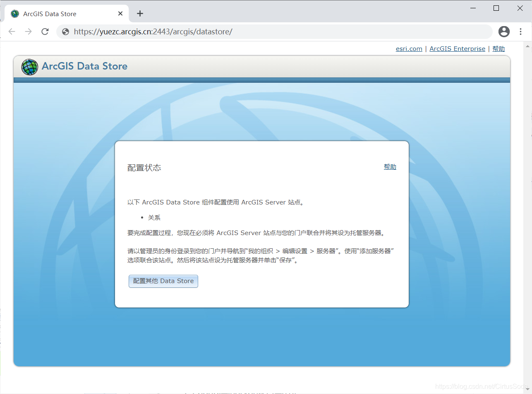Image resolution: width=532 pixels, height=394 pixels.
Task: Click the address bar URL field
Action: 274,31
